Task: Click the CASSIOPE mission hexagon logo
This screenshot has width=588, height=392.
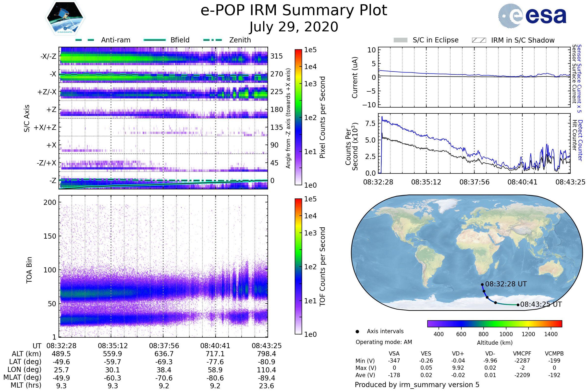Action: (x=65, y=18)
